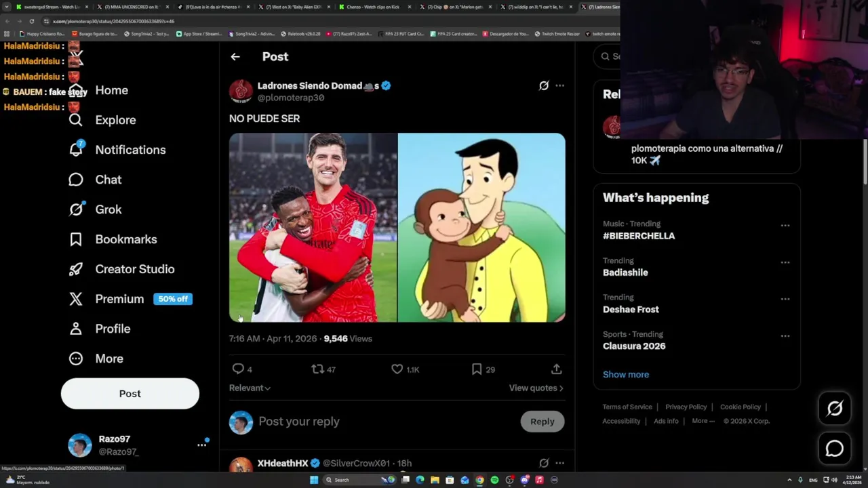Screen dimensions: 868x488
Task: Open Microsoft Edge in the taskbar
Action: [x=420, y=480]
